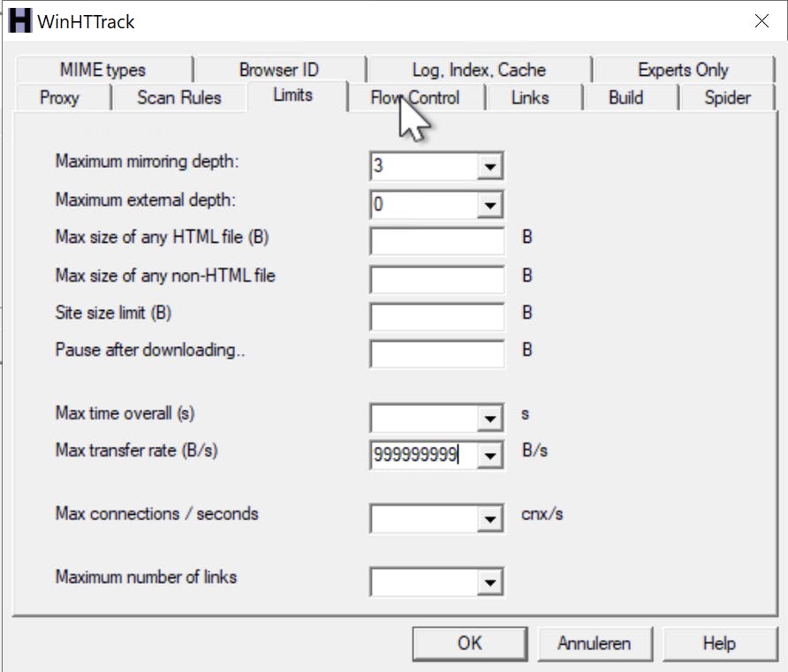Image resolution: width=788 pixels, height=672 pixels.
Task: Click the 'Site size limit (B)' label
Action: 113,313
